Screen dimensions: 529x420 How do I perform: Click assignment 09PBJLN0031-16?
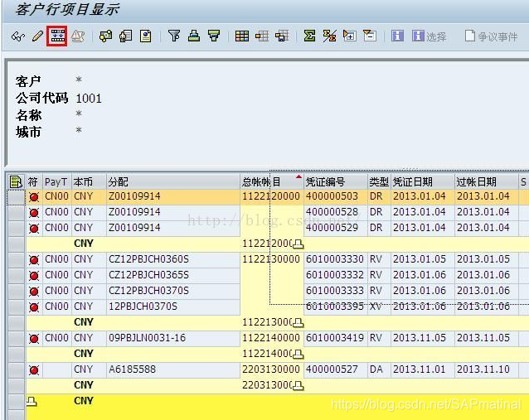coord(147,338)
